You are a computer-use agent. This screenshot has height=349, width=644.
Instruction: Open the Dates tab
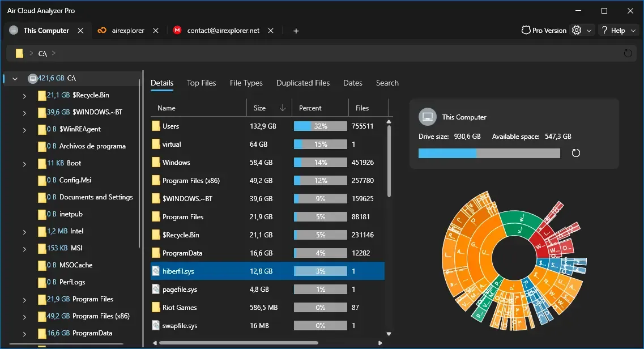click(352, 83)
